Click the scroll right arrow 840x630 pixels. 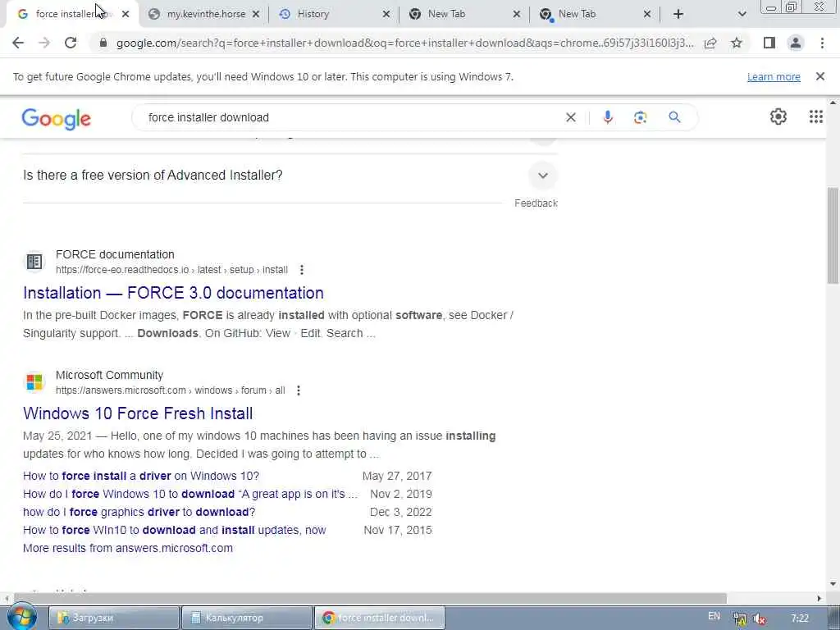[819, 598]
